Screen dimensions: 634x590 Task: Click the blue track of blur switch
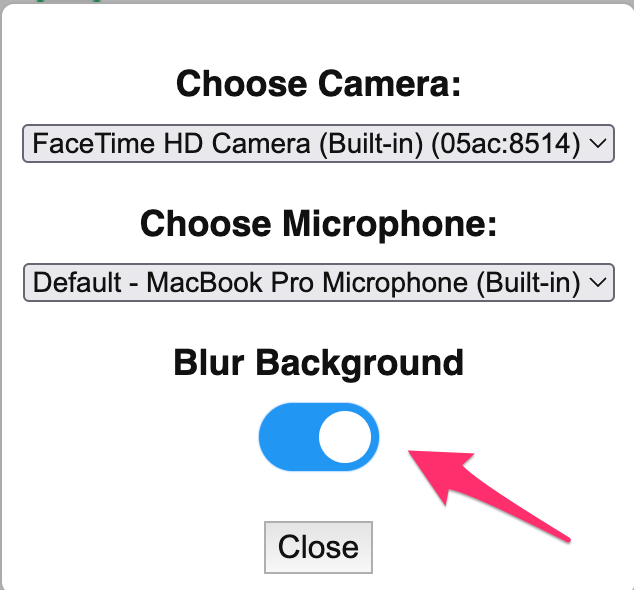(x=285, y=437)
